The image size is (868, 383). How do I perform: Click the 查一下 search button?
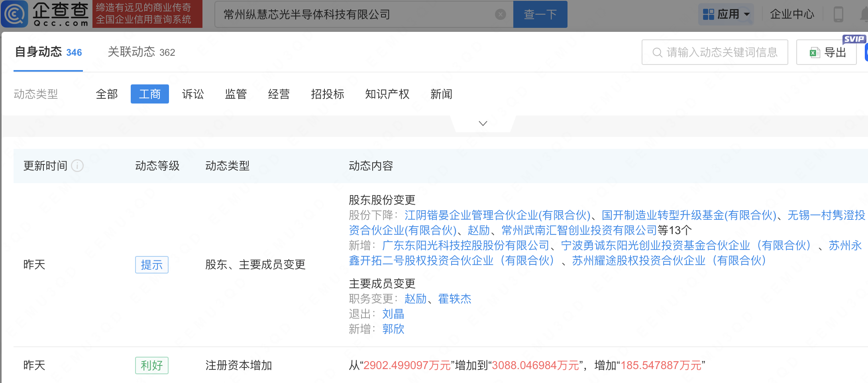[x=540, y=14]
